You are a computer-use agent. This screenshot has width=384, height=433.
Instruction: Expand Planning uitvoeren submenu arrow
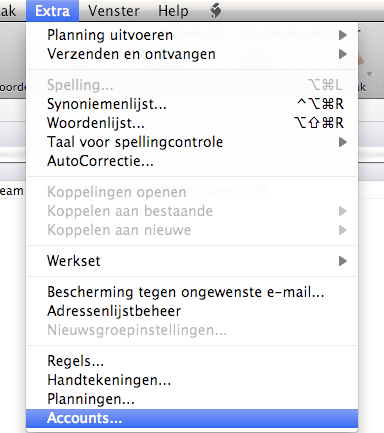coord(343,35)
